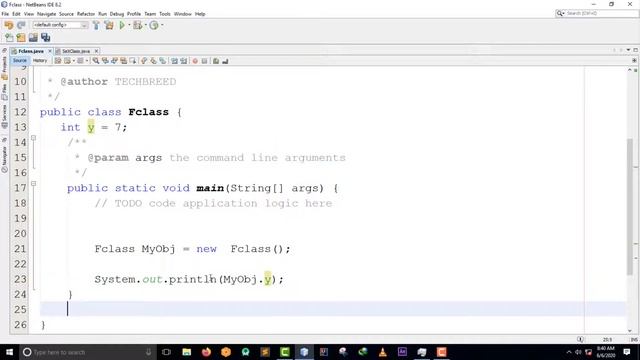Click line number 21 in the gutter

click(x=20, y=249)
